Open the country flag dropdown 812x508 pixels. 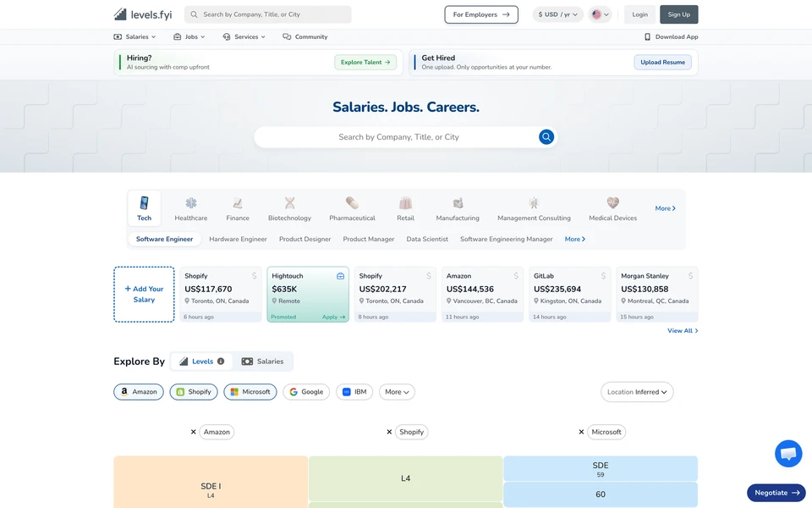pos(601,14)
